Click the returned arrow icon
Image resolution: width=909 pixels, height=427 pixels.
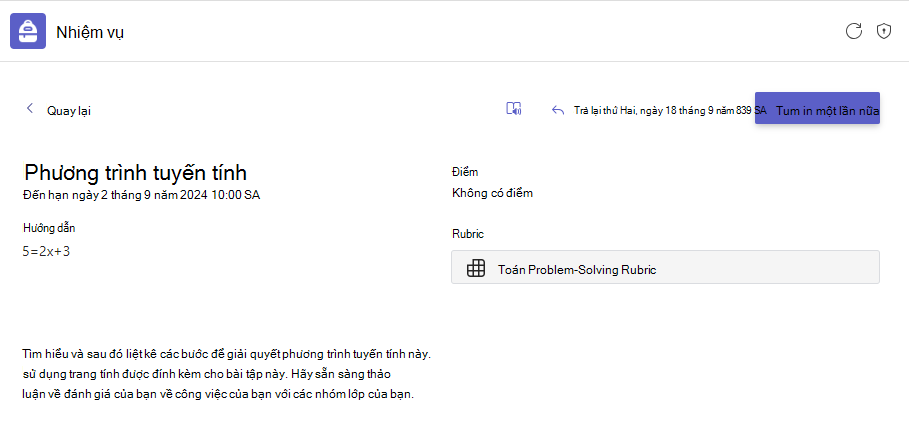(558, 110)
